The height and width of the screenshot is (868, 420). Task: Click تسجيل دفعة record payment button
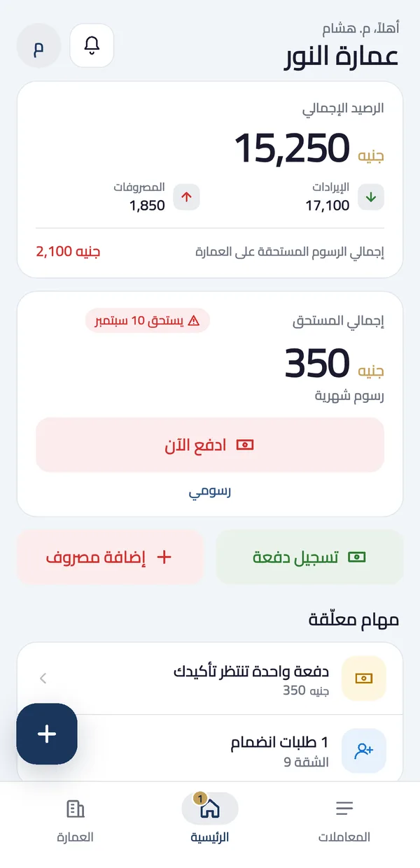click(x=309, y=557)
